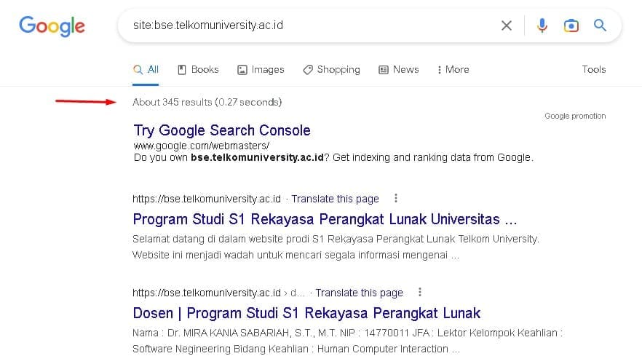Screen dimensions: 642x364
Task: Switch to the News tab
Action: [398, 70]
